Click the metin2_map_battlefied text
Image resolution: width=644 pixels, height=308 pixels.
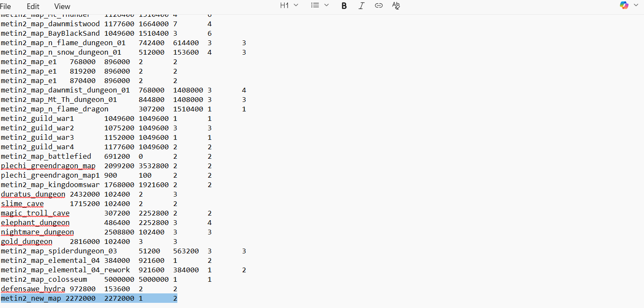[x=46, y=156]
